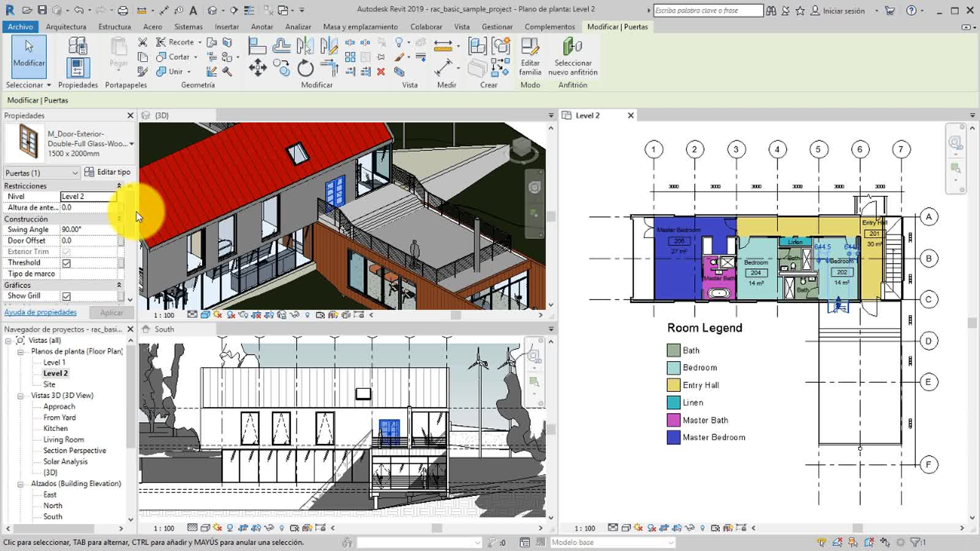Switch to the Arquitectura ribbon tab

(66, 26)
